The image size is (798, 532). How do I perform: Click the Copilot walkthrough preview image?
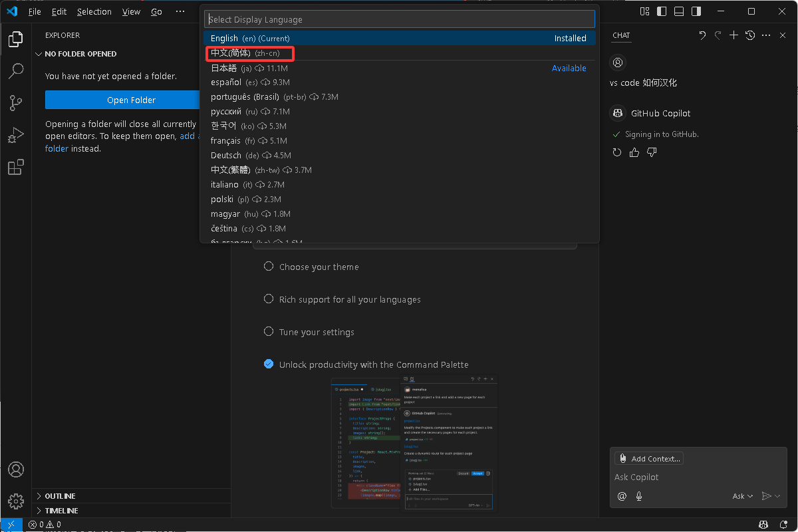414,444
